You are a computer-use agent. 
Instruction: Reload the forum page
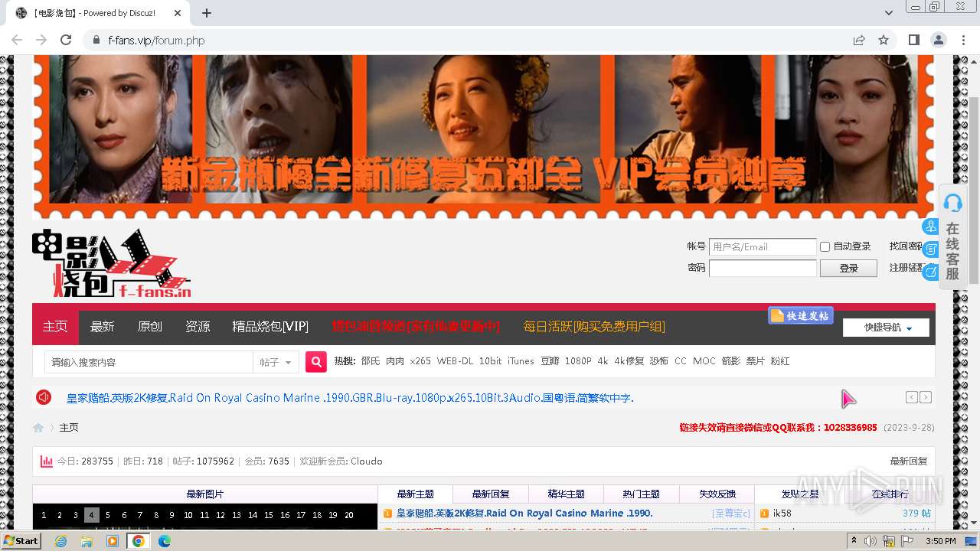66,40
